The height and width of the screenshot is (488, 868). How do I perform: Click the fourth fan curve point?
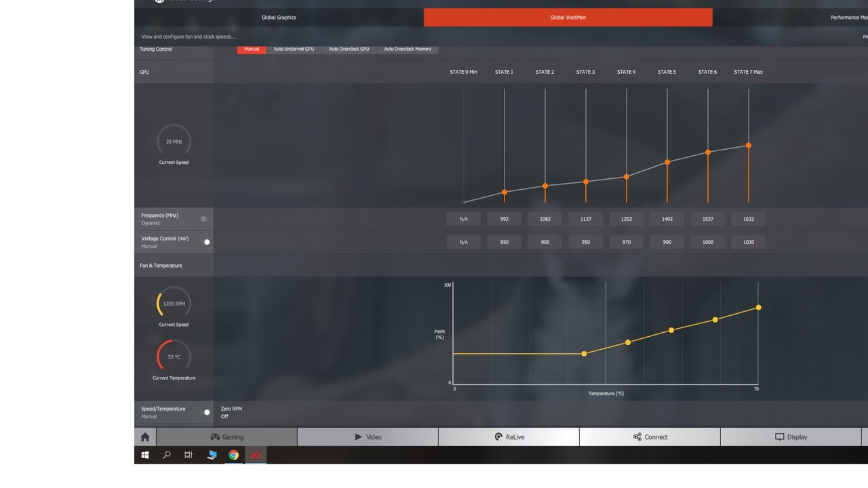click(x=715, y=319)
